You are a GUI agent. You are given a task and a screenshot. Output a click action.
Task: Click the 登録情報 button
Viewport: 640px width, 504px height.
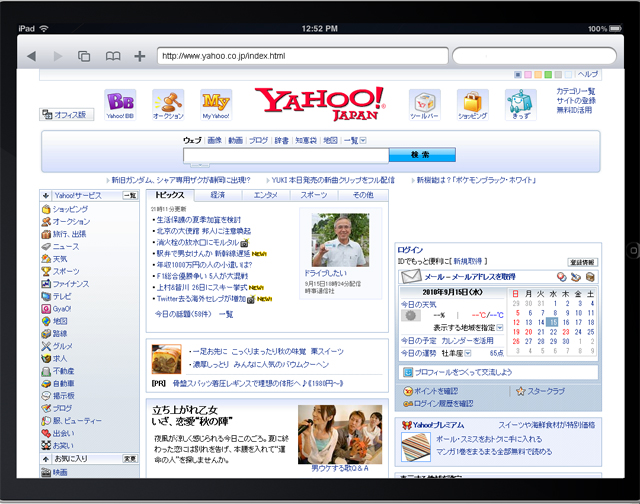click(x=582, y=262)
